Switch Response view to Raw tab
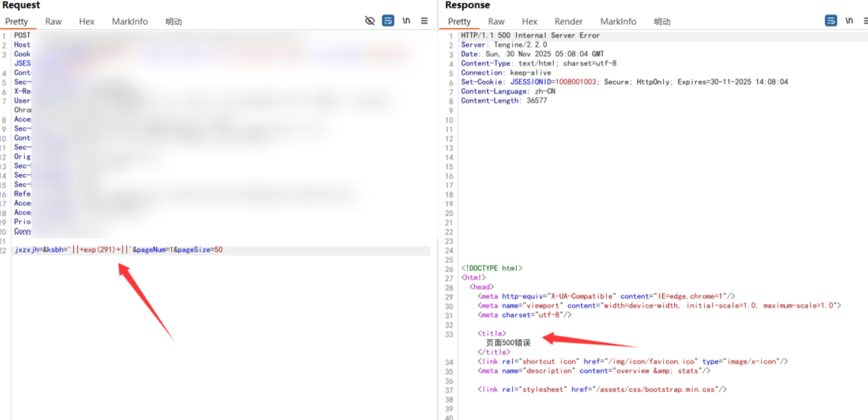 (497, 22)
